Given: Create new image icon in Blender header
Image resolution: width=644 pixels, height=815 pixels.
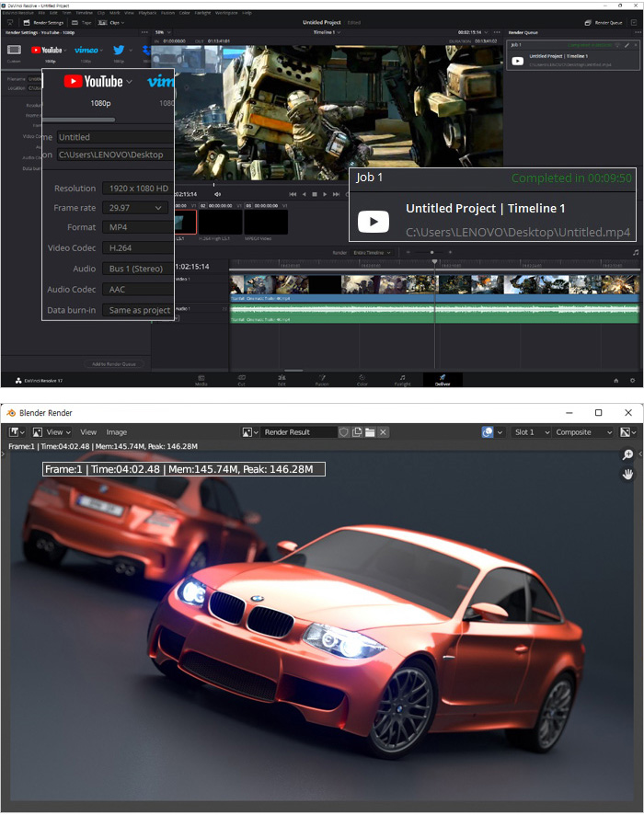Looking at the screenshot, I should pyautogui.click(x=357, y=432).
